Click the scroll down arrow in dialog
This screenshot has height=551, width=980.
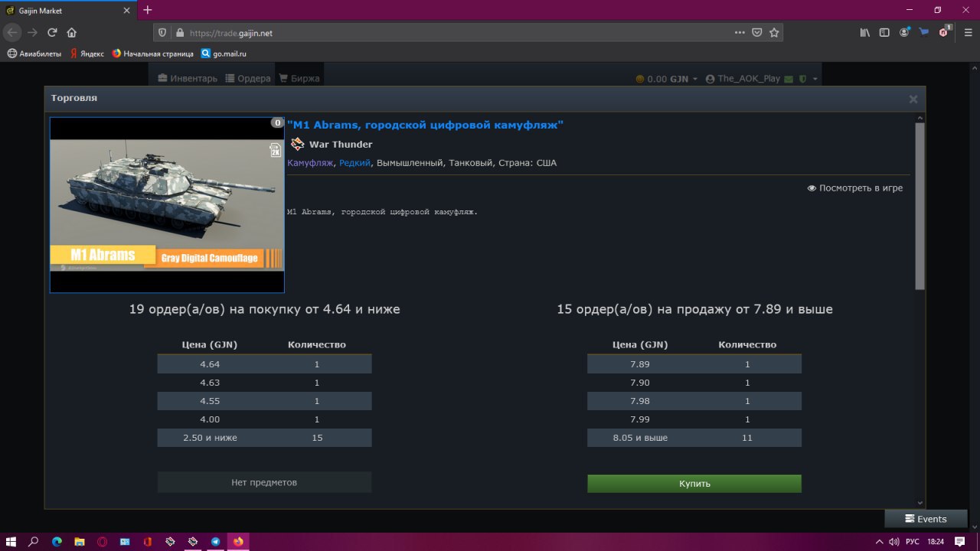920,503
